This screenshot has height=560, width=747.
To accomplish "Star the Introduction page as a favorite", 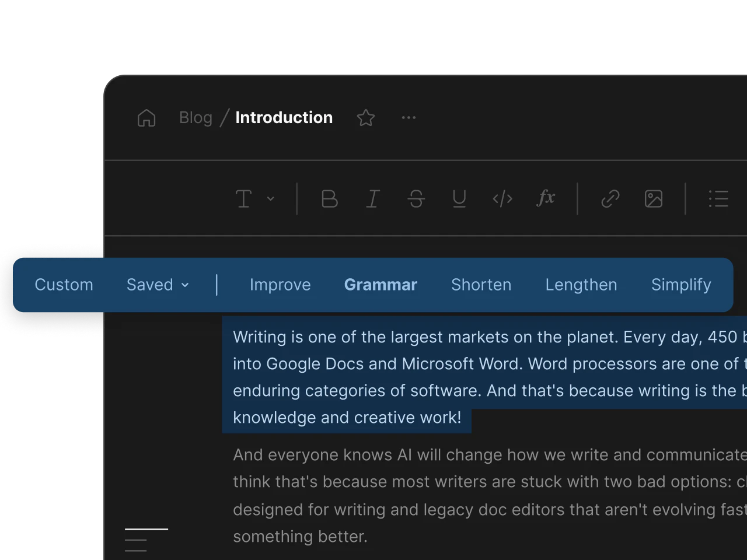I will pyautogui.click(x=366, y=117).
